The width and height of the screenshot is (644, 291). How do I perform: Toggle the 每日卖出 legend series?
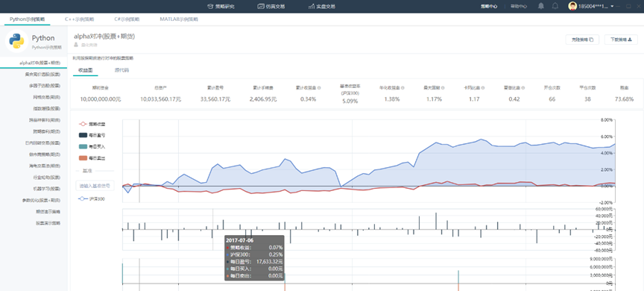[x=92, y=158]
